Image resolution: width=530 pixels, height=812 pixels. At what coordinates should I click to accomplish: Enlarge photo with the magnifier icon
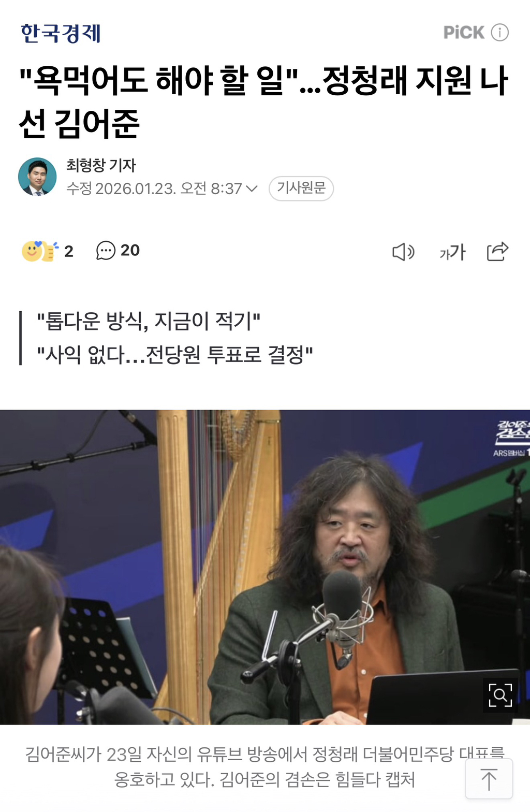[x=500, y=695]
